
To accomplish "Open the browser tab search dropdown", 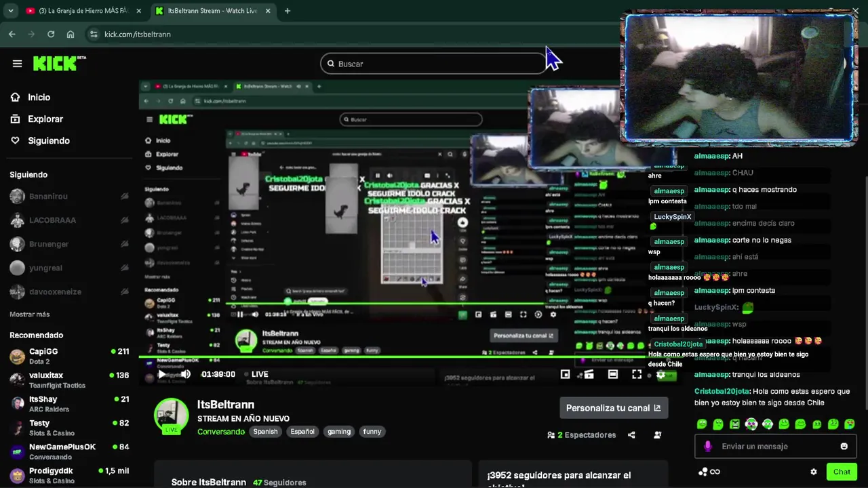I will tap(10, 11).
